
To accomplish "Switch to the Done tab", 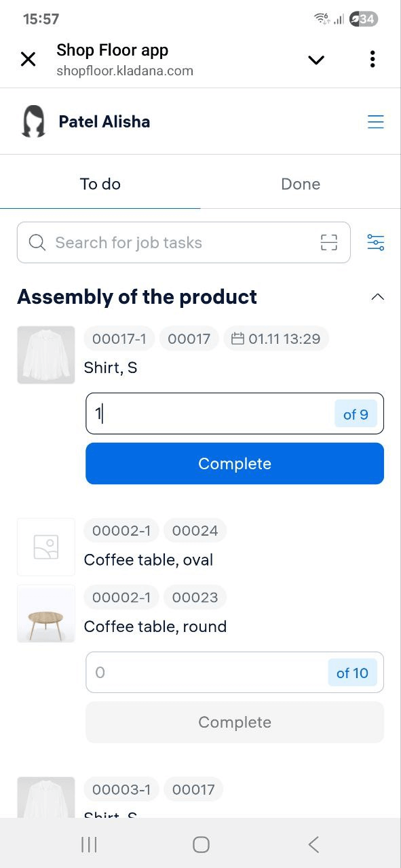I will coord(301,183).
